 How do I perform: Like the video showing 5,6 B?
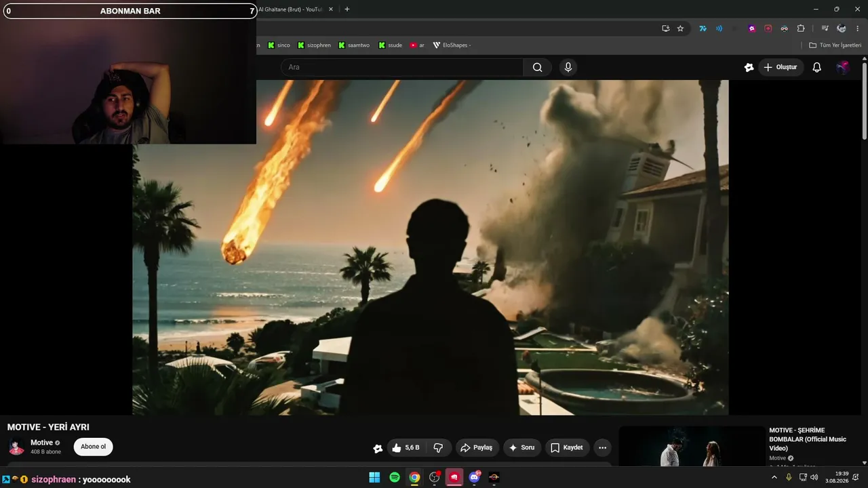click(x=406, y=448)
